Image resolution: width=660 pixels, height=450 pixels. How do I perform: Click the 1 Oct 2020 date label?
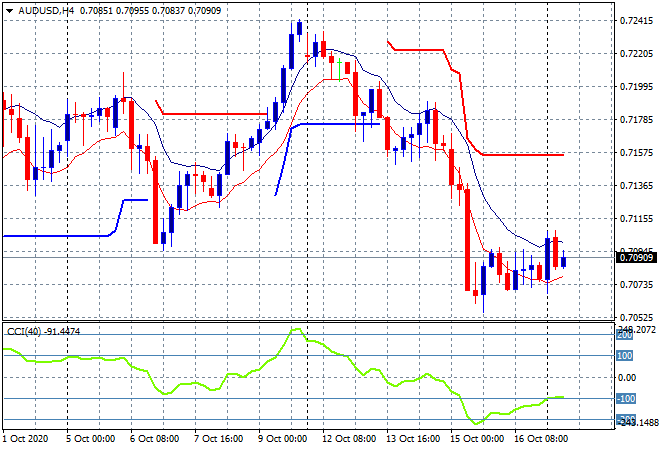[25, 439]
